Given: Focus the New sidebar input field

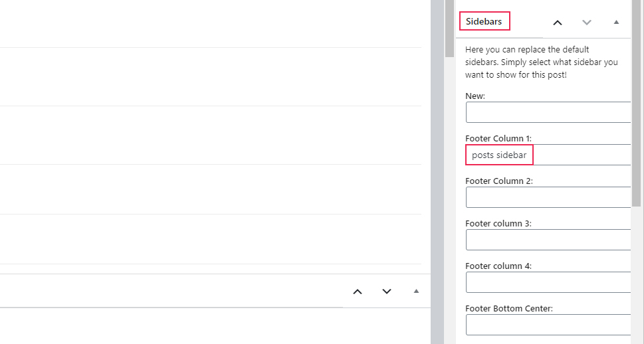Looking at the screenshot, I should pyautogui.click(x=548, y=112).
